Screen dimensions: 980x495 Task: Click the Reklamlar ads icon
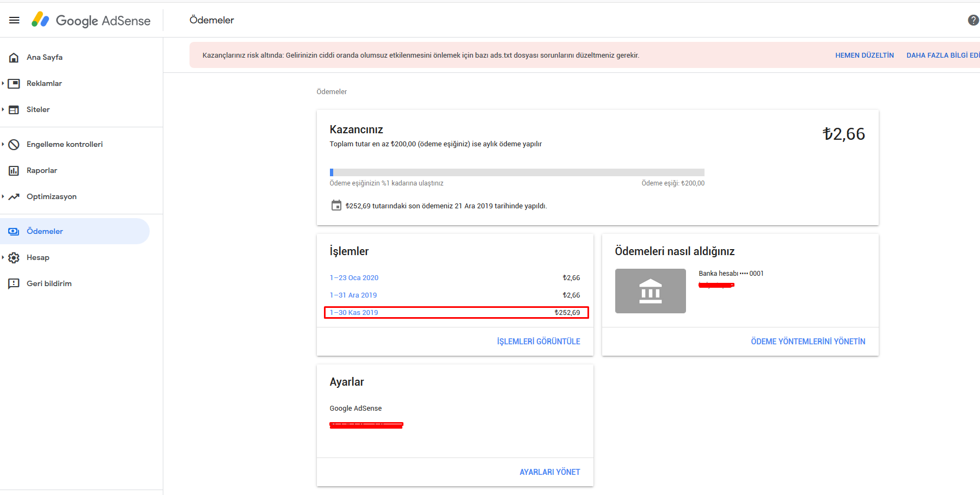pyautogui.click(x=14, y=83)
